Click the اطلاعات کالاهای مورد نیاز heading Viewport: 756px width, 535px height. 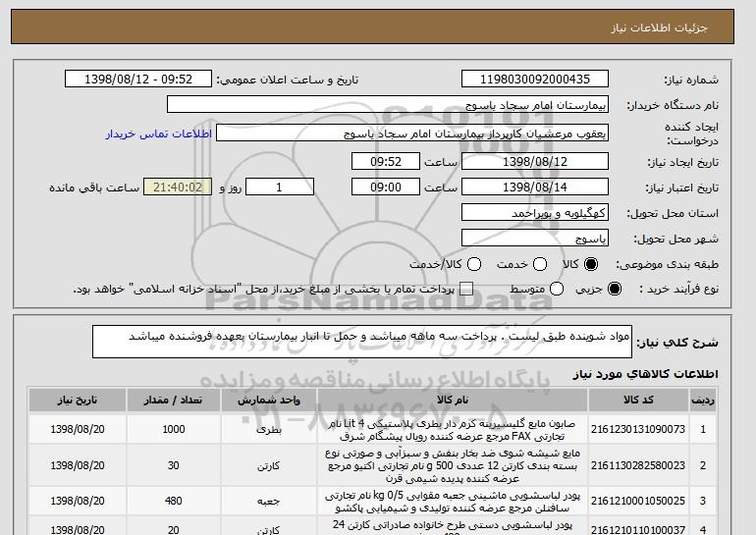646,374
